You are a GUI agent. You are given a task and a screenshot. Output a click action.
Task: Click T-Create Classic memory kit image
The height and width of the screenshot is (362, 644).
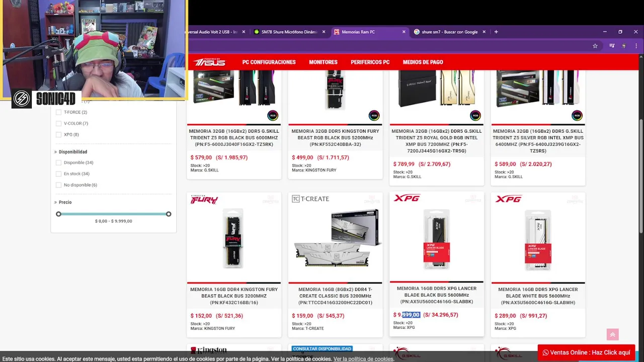336,238
